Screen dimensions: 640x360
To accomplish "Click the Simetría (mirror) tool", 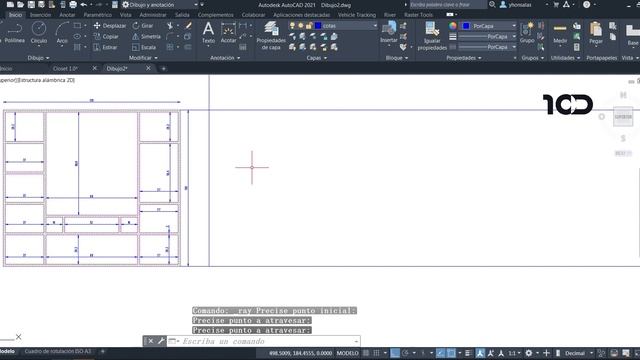I will click(x=147, y=36).
